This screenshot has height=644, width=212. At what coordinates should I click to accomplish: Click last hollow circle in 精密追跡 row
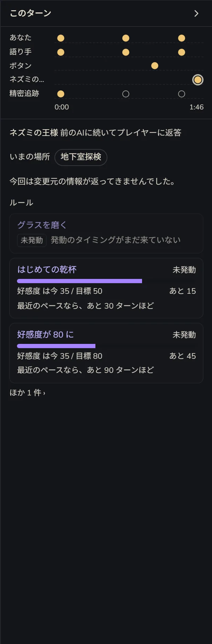182,94
